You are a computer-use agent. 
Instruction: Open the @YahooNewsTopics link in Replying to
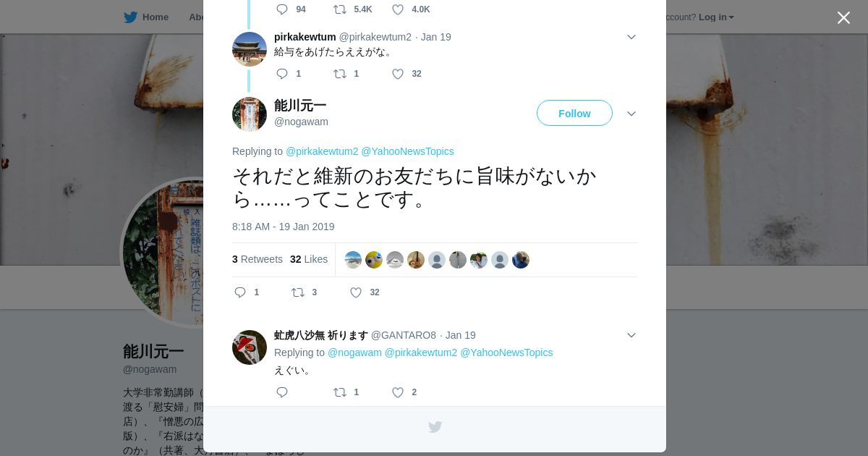pyautogui.click(x=407, y=151)
